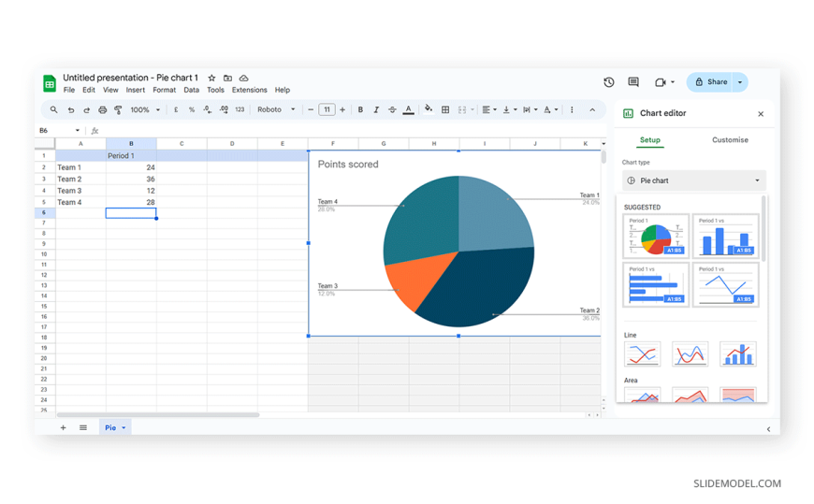The height and width of the screenshot is (504, 814).
Task: Open the Edit menu
Action: coord(89,90)
